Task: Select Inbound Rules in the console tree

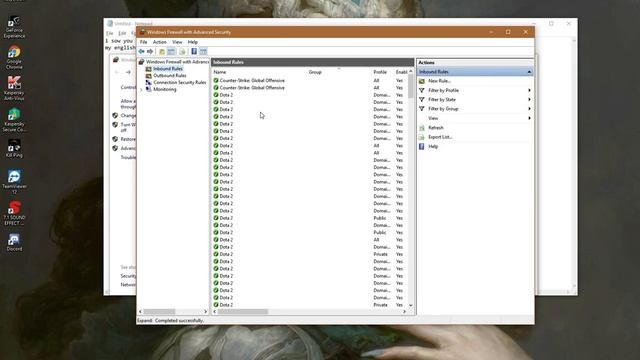Action: [168, 69]
